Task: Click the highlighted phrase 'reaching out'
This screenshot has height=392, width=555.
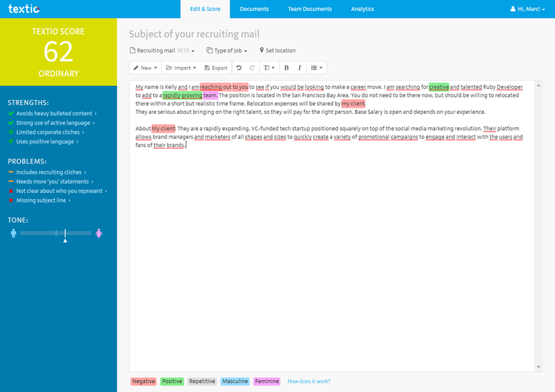Action: [215, 87]
